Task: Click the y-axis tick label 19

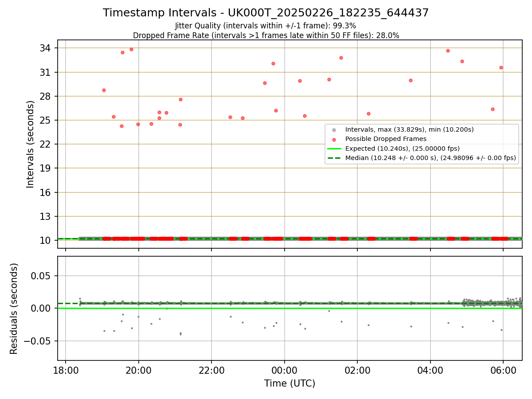Action: 46,168
